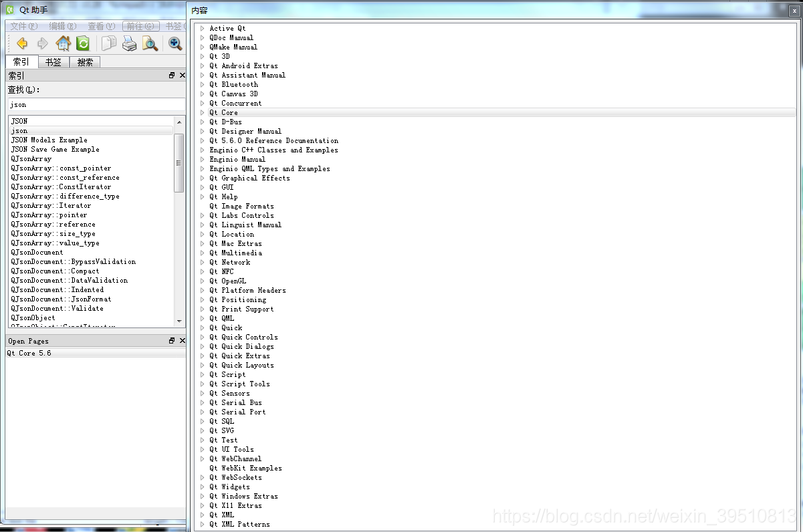Sync contents with the green refresh icon
The image size is (803, 532).
pos(83,43)
